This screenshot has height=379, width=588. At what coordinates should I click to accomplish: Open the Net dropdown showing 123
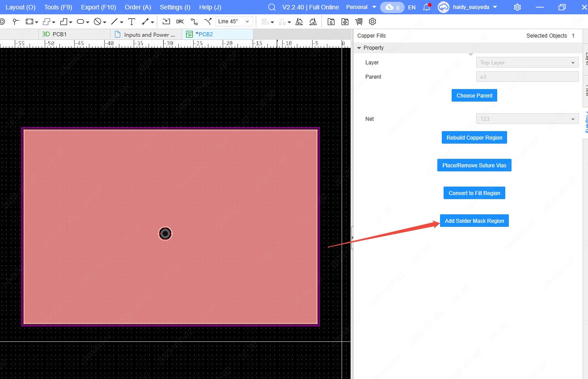pyautogui.click(x=527, y=119)
